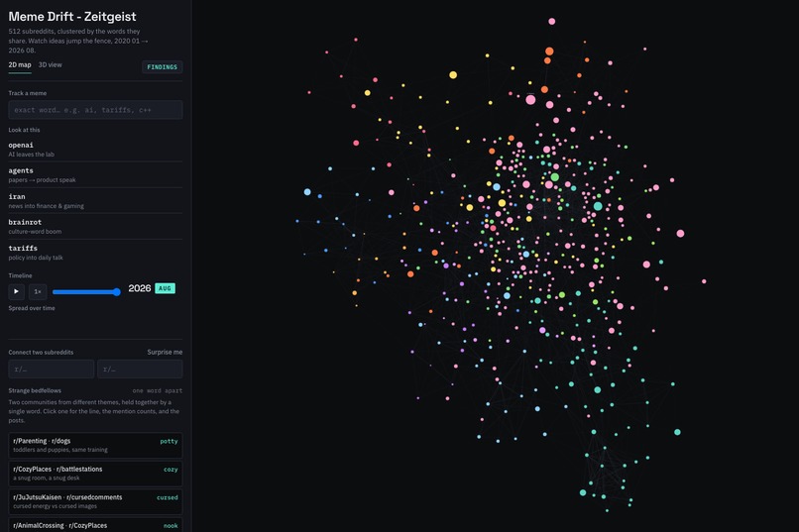Screen dimensions: 799x532
Task: Click Surprise me link
Action: [x=165, y=352]
